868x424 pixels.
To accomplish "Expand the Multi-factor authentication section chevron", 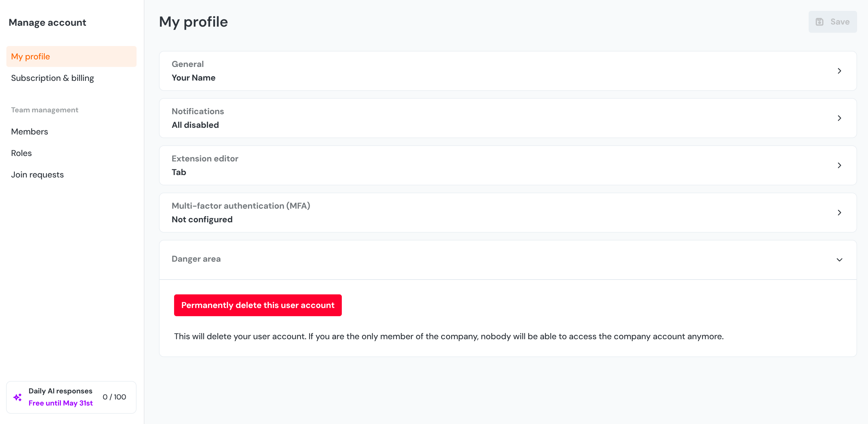I will (839, 213).
